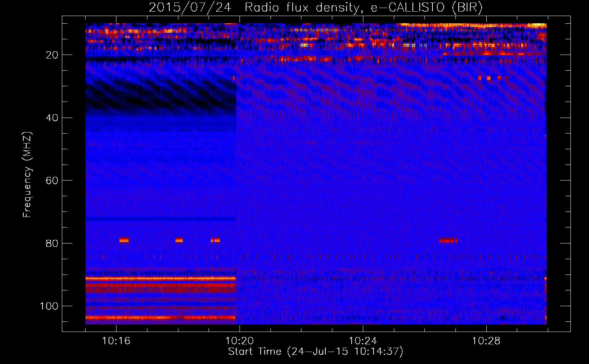Click the "80" frequency tick label

tap(52, 244)
